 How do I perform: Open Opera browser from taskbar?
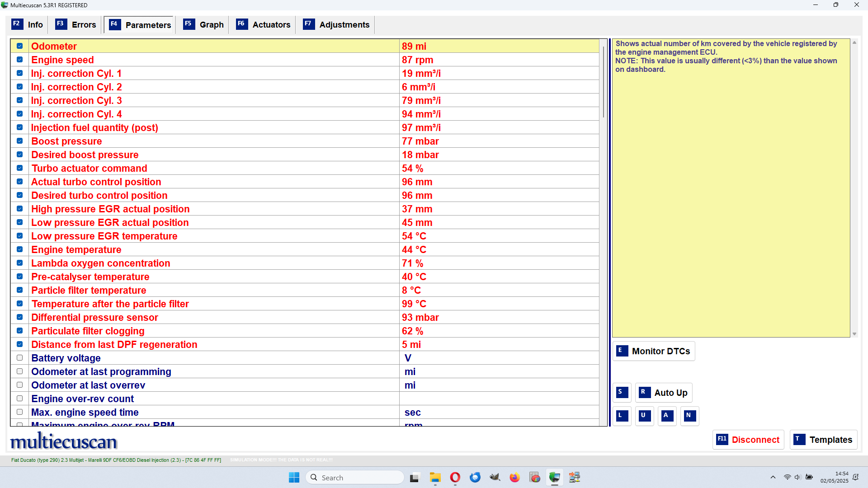point(455,478)
